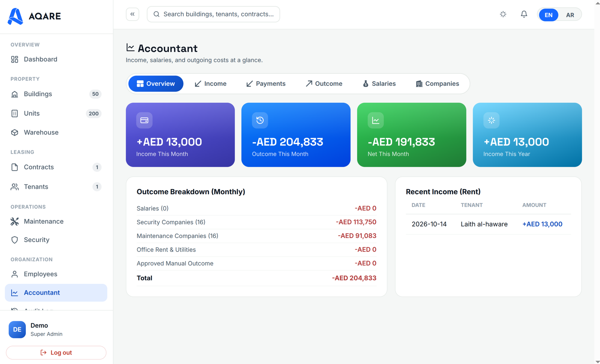This screenshot has height=364, width=600.
Task: Click the Units count badge 200
Action: 93,114
